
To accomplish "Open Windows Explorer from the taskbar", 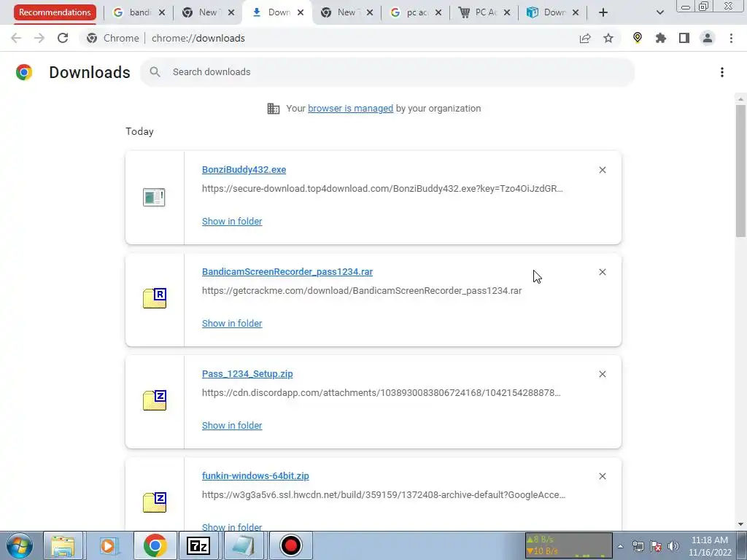I will (x=63, y=545).
